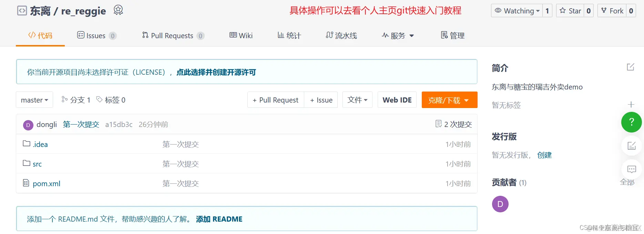The height and width of the screenshot is (234, 644).
Task: Click the pom.xml file icon
Action: (26, 183)
